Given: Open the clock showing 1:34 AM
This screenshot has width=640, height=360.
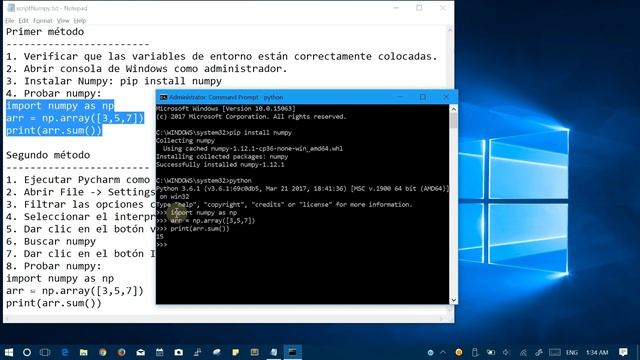Looking at the screenshot, I should click(x=597, y=352).
